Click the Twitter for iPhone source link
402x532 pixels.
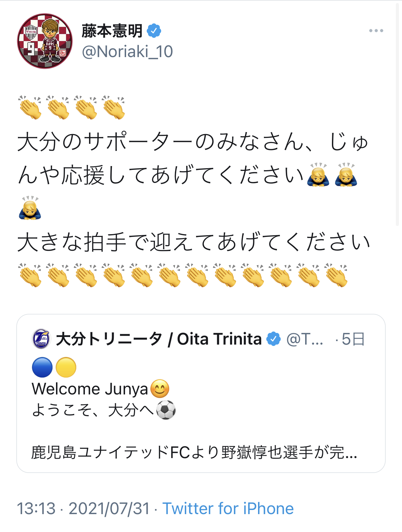click(x=228, y=508)
